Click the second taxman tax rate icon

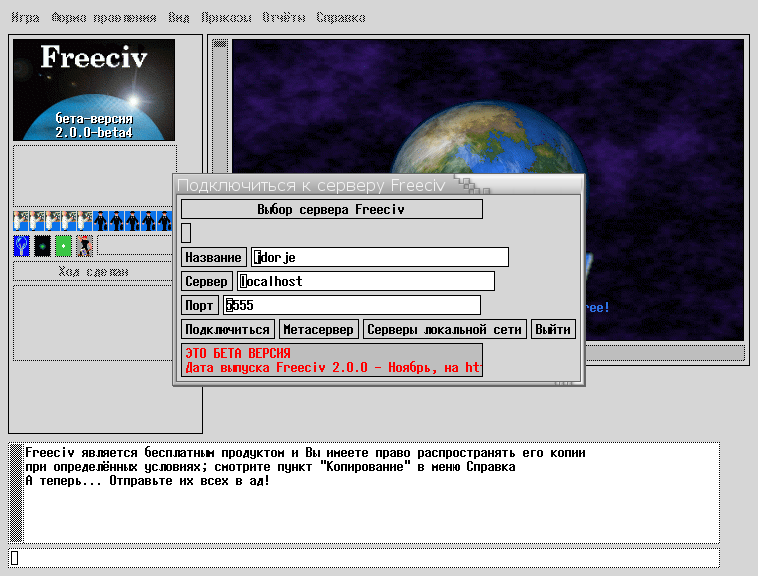click(117, 221)
